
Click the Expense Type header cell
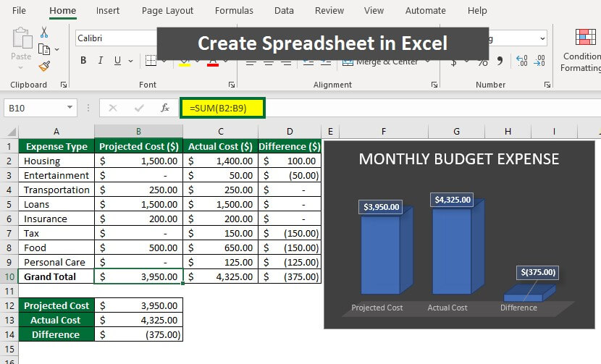click(56, 146)
